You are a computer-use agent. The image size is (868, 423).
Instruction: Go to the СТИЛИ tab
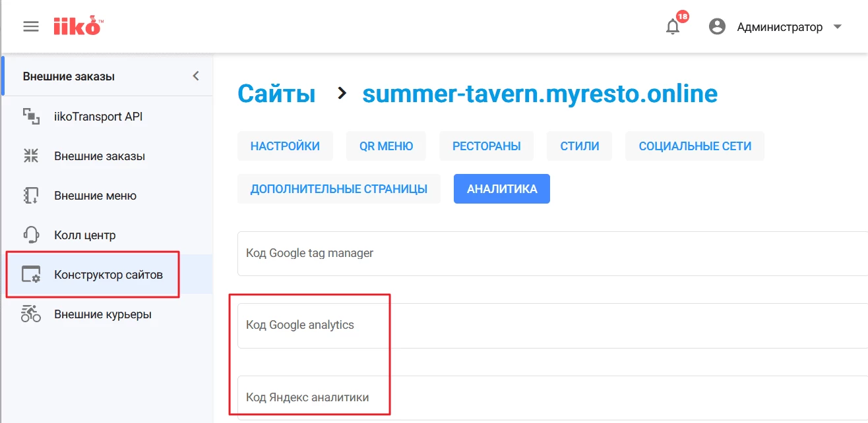point(579,146)
